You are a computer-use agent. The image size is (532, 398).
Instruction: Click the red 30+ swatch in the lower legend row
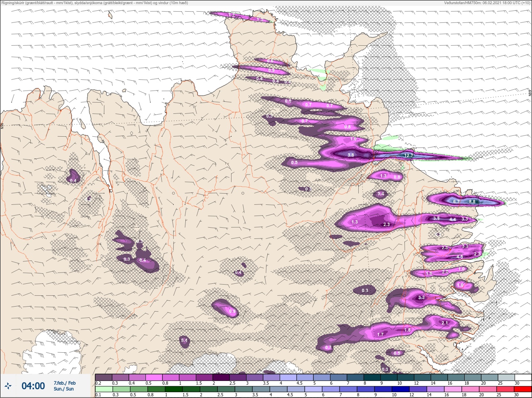(x=522, y=390)
